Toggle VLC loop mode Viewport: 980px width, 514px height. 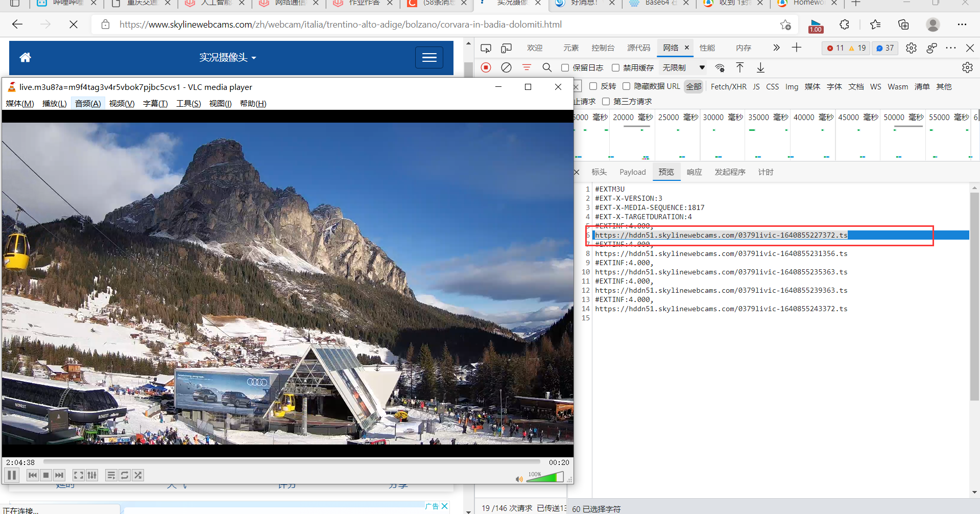(125, 475)
